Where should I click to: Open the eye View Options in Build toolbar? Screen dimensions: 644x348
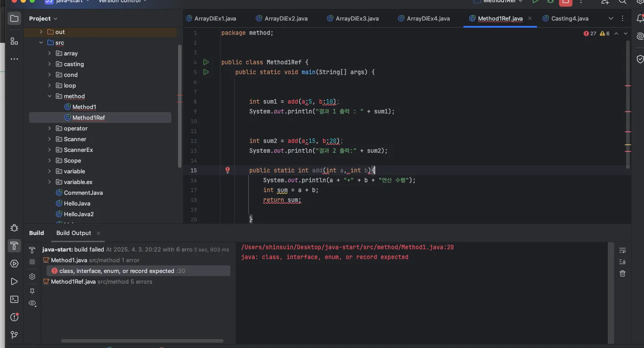32,303
